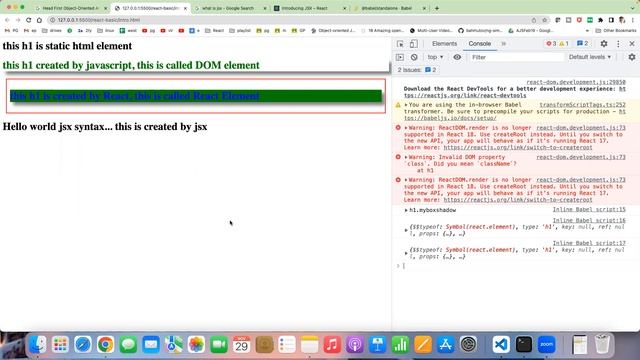
Task: Click the console prompt input line
Action: [x=514, y=266]
